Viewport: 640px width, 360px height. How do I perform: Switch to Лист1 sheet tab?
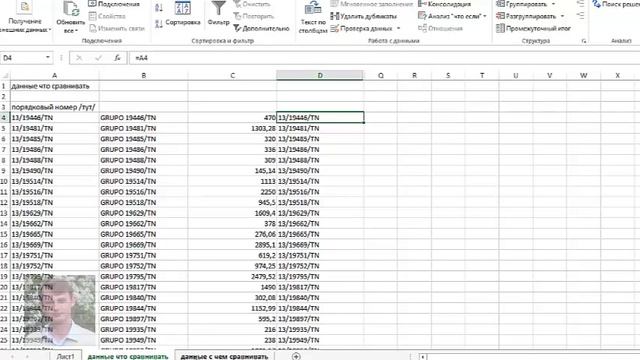[x=65, y=356]
